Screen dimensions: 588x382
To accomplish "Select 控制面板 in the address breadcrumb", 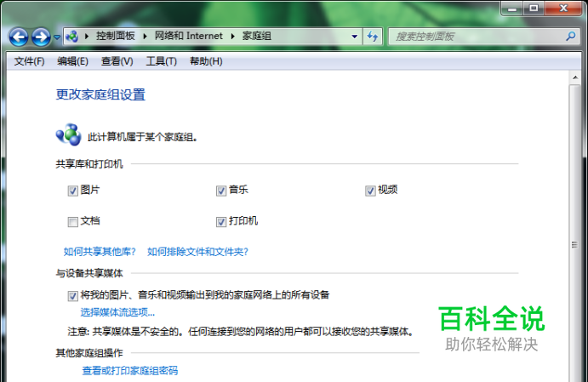I will (x=116, y=36).
